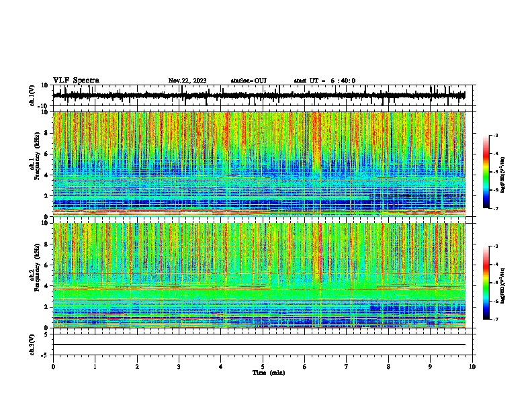This screenshot has height=411, width=532.
Task: Click the "2" kHz tick of ch.2 spectrogram
Action: [47, 307]
